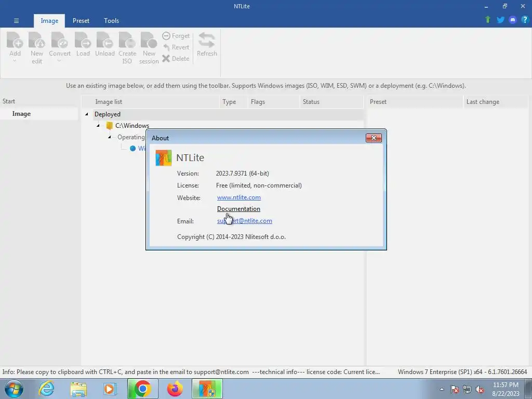Click the License text Free (limited, non-commercial)
Image resolution: width=532 pixels, height=399 pixels.
tap(259, 185)
